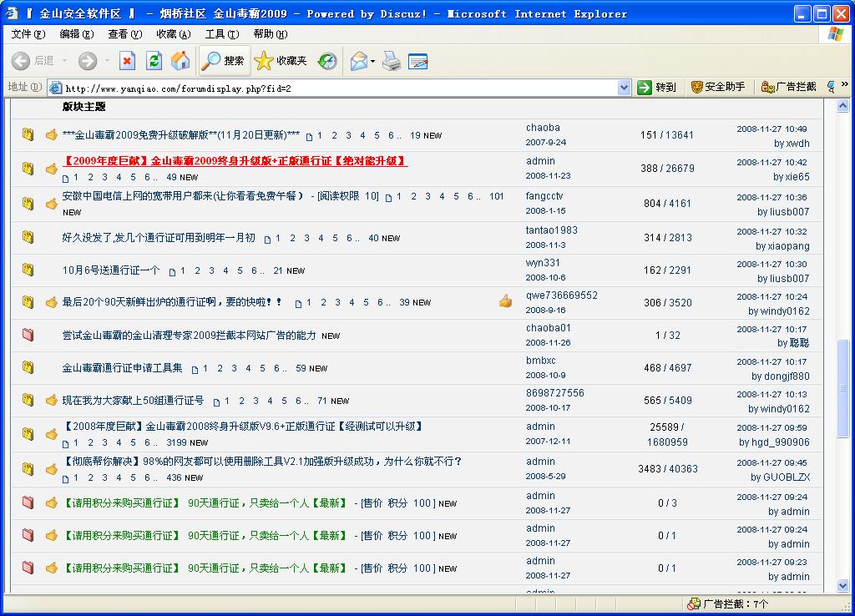Viewport: 855px width, 616px height.
Task: Open thread 金山毒霸通行证申请工具集
Action: click(x=123, y=368)
